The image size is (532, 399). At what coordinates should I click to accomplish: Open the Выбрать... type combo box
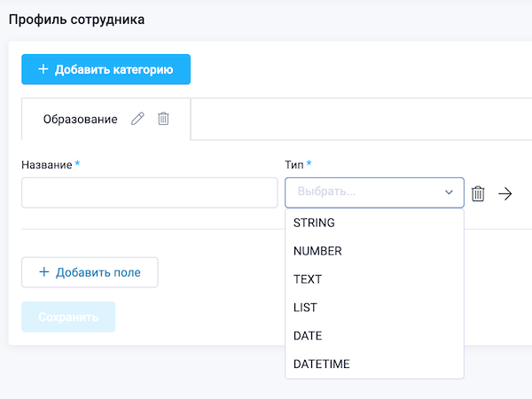coord(374,192)
